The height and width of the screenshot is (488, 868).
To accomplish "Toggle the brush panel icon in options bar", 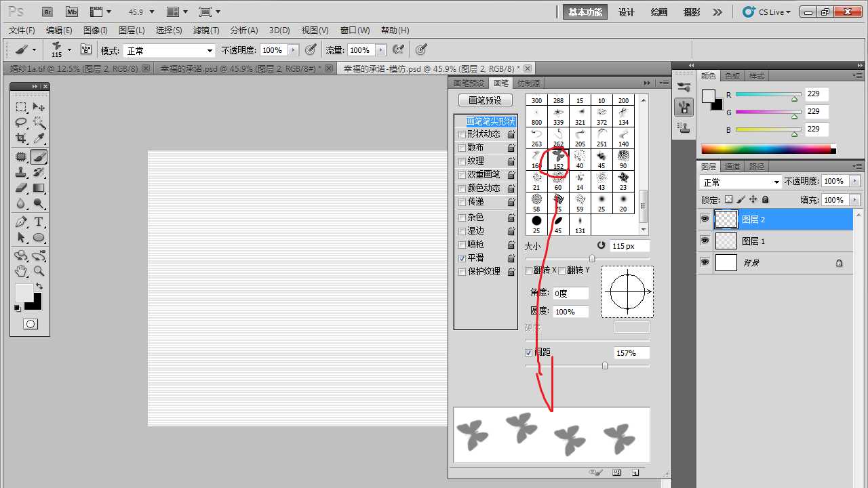I will click(x=86, y=49).
